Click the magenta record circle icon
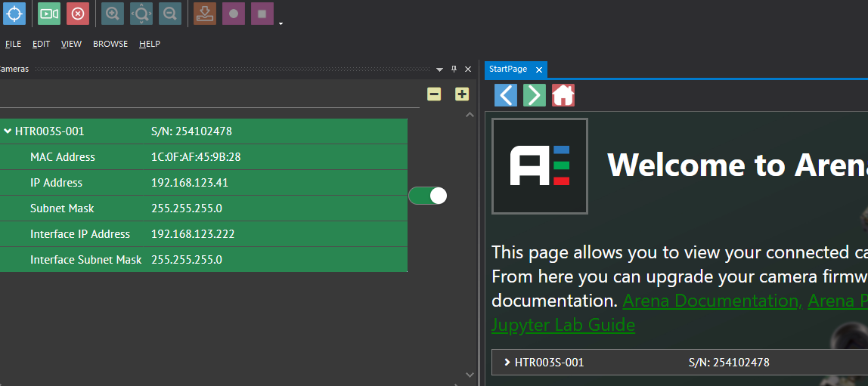This screenshot has width=868, height=386. (x=234, y=14)
